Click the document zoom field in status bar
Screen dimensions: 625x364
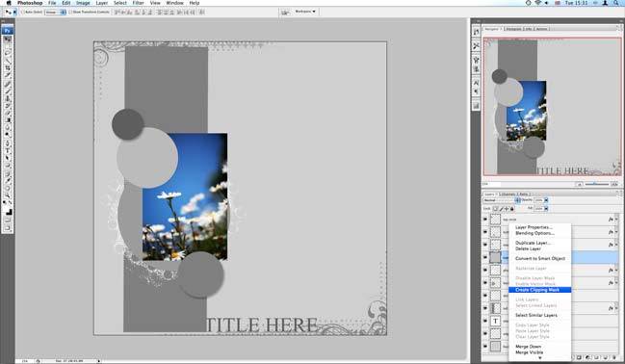25,361
